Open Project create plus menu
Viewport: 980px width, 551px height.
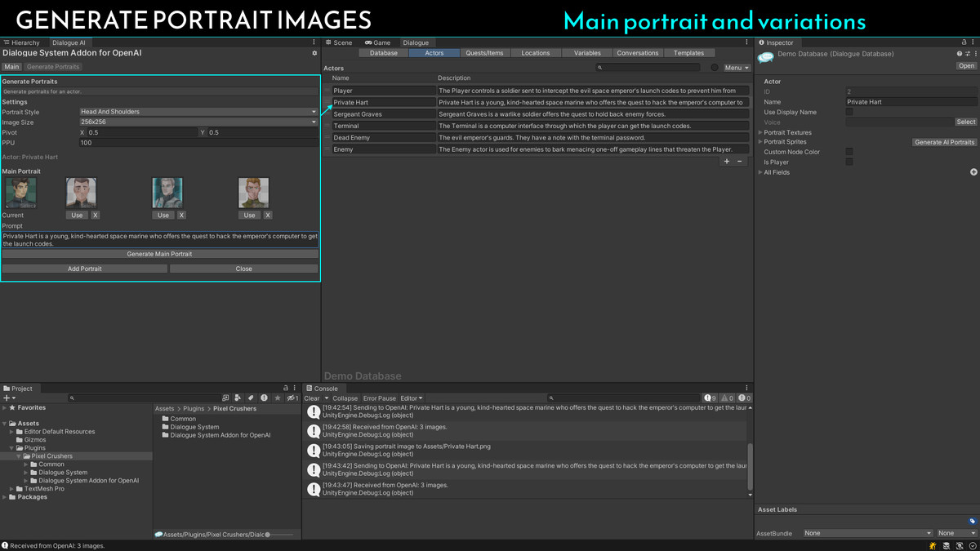pyautogui.click(x=9, y=398)
